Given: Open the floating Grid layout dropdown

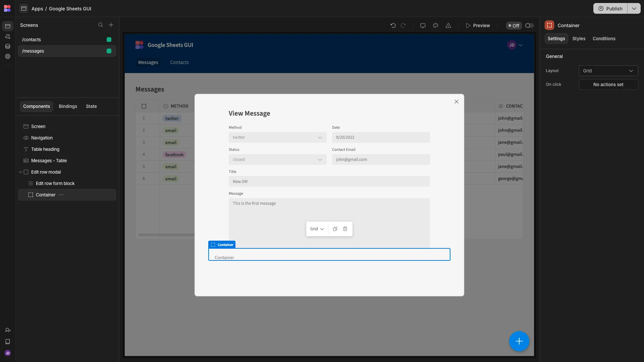Looking at the screenshot, I should pyautogui.click(x=317, y=229).
